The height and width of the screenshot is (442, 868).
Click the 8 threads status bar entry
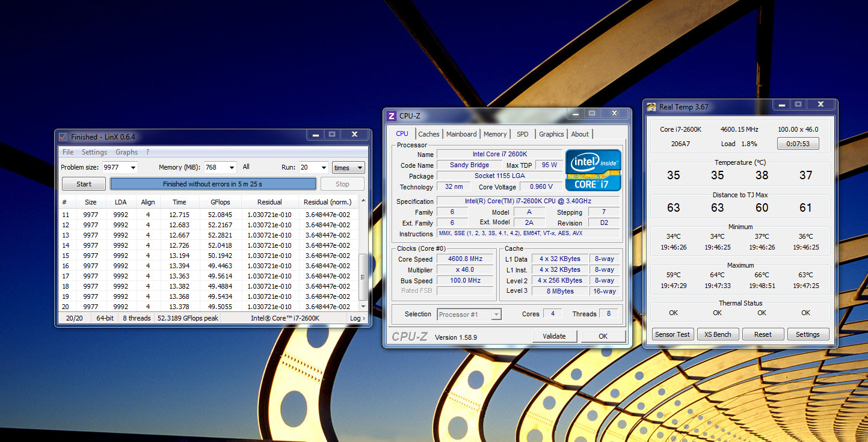tap(137, 318)
